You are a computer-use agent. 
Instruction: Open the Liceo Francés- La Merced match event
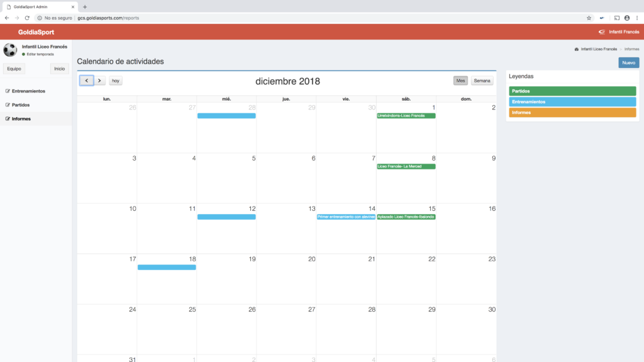tap(406, 166)
